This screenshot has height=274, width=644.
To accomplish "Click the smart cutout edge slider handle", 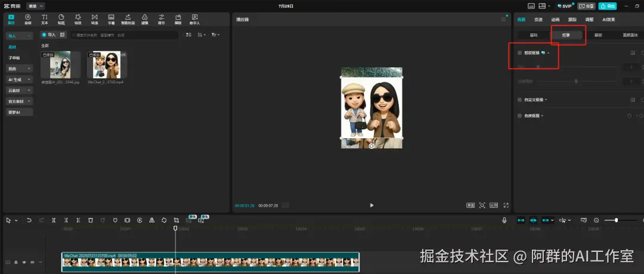I will (x=576, y=81).
